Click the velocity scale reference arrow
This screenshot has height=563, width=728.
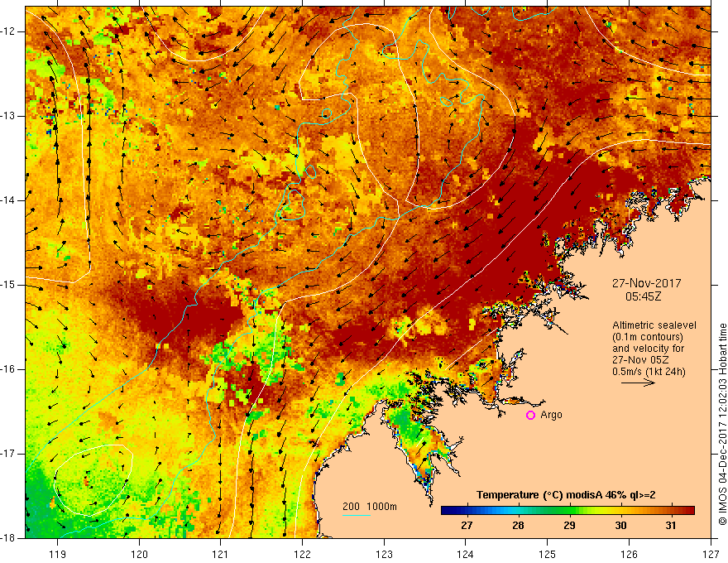(x=638, y=383)
